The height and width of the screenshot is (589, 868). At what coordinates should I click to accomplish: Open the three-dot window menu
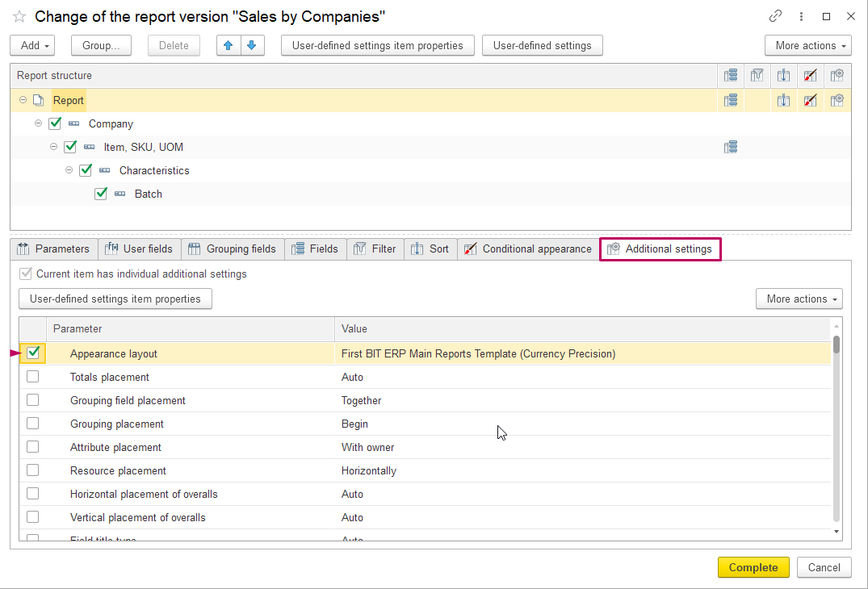[x=801, y=17]
